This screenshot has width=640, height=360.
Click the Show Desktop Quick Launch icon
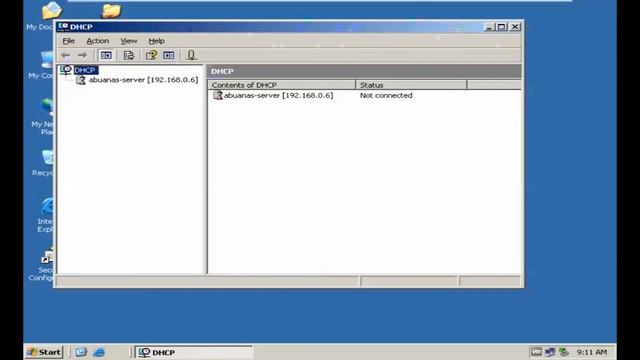pyautogui.click(x=81, y=352)
